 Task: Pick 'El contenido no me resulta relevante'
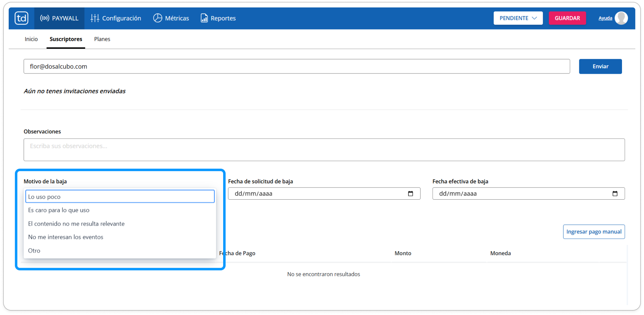(x=120, y=224)
